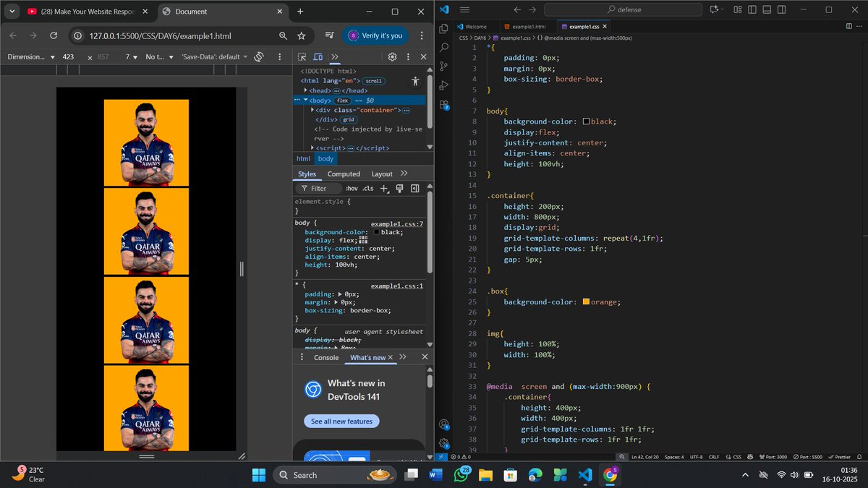The height and width of the screenshot is (488, 868).
Task: Click the zoom magnifier in the address bar
Action: [x=283, y=35]
